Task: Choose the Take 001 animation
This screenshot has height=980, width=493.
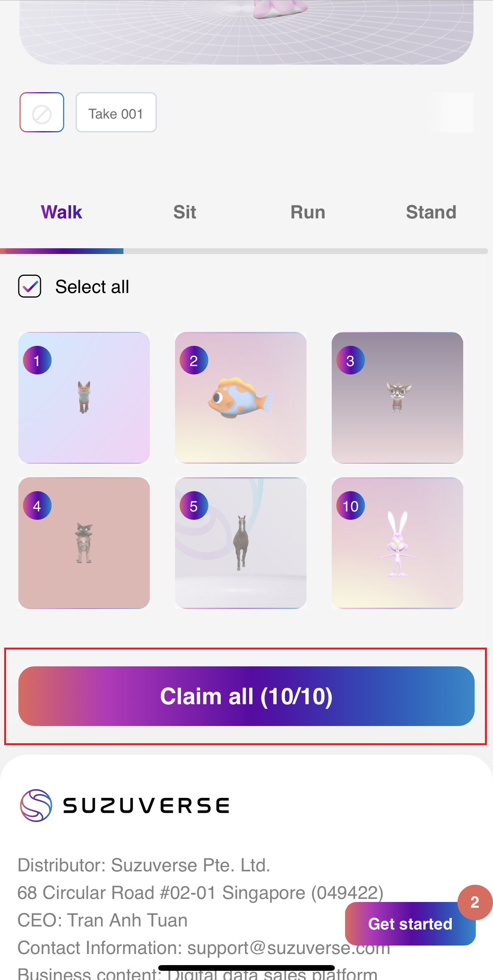Action: 116,112
